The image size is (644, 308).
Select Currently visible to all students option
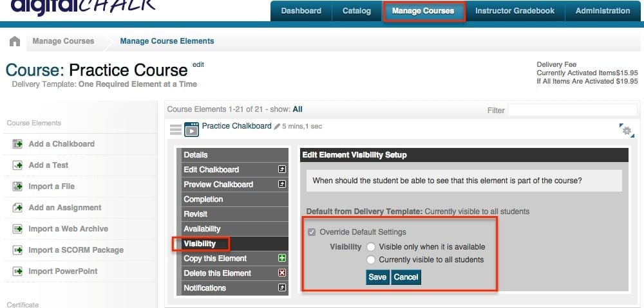tap(371, 260)
